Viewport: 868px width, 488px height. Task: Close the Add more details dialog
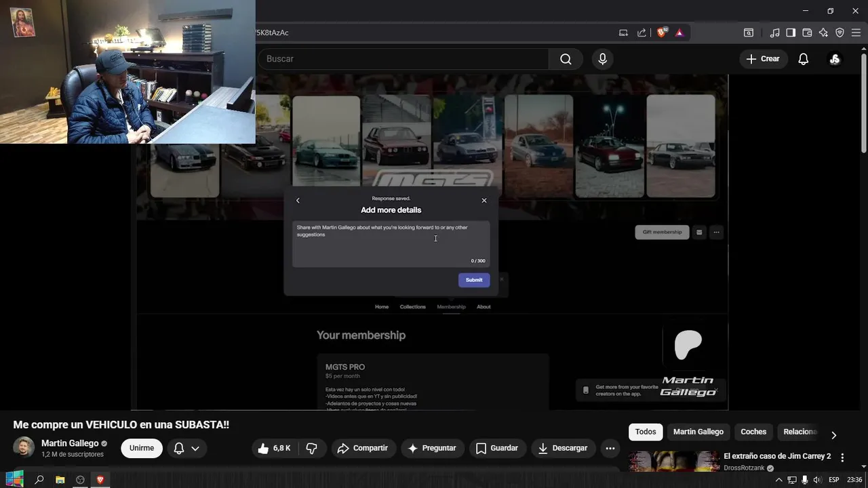484,201
